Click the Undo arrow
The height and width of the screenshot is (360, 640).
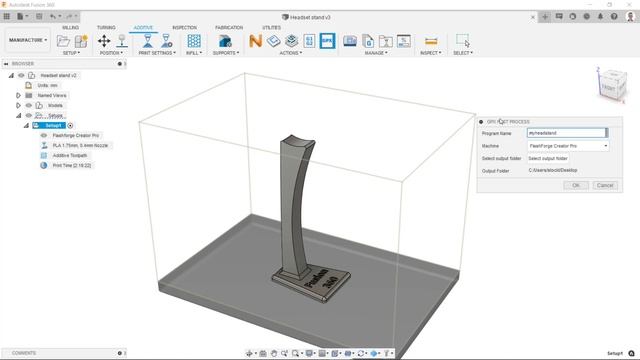click(x=53, y=16)
